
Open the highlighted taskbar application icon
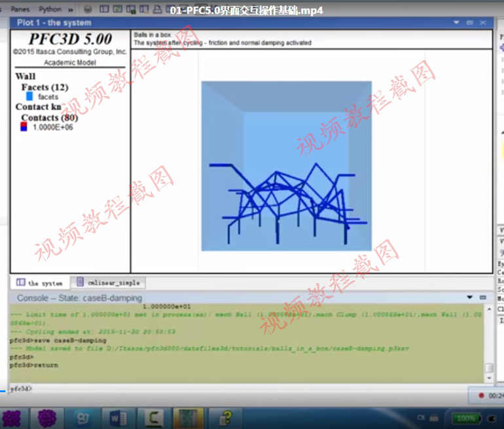pos(189,418)
